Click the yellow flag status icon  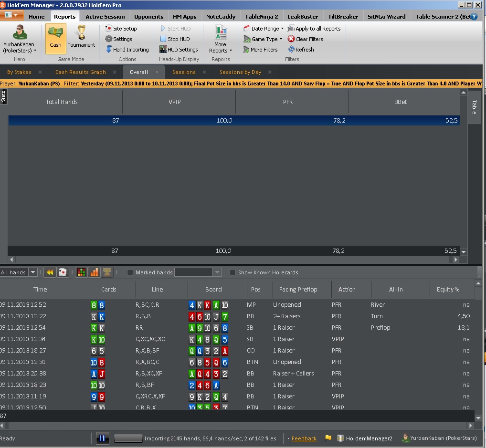tap(328, 438)
